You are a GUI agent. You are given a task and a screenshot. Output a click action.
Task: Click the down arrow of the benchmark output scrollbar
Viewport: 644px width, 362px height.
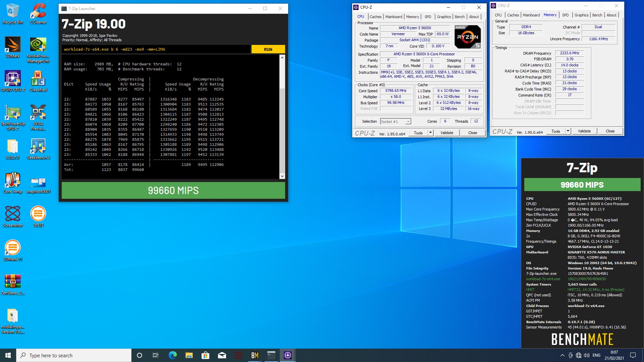click(x=282, y=176)
